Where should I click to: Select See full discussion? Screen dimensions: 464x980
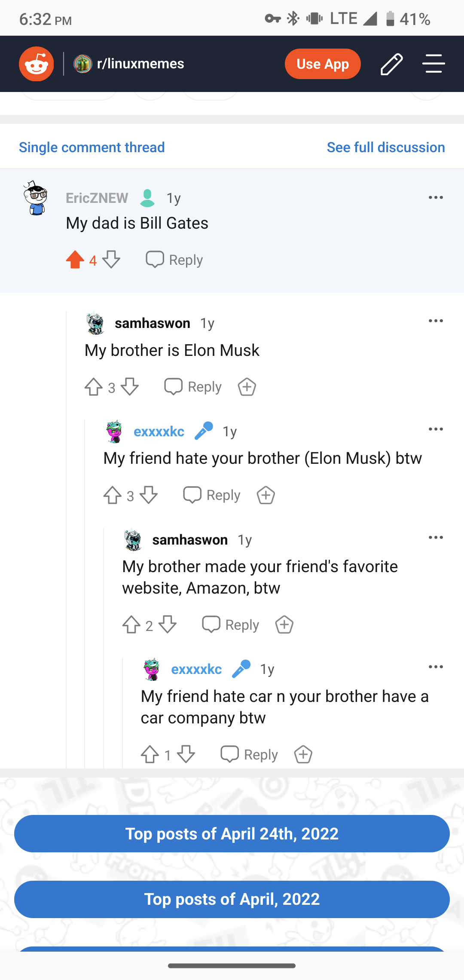(385, 147)
